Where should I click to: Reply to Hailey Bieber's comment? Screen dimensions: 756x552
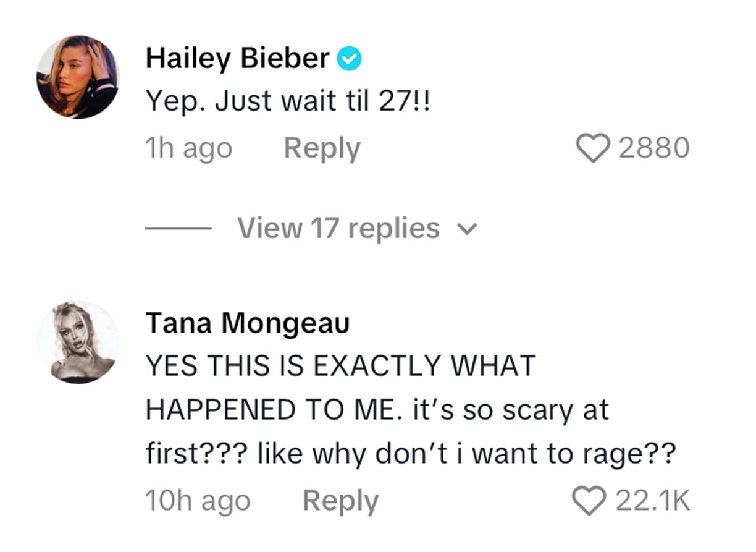322,147
